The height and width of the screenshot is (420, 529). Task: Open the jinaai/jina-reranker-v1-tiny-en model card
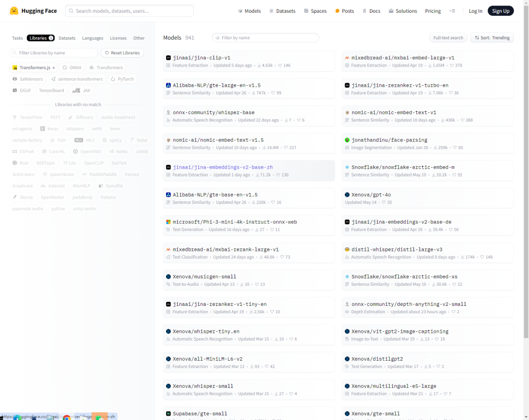pos(249,308)
